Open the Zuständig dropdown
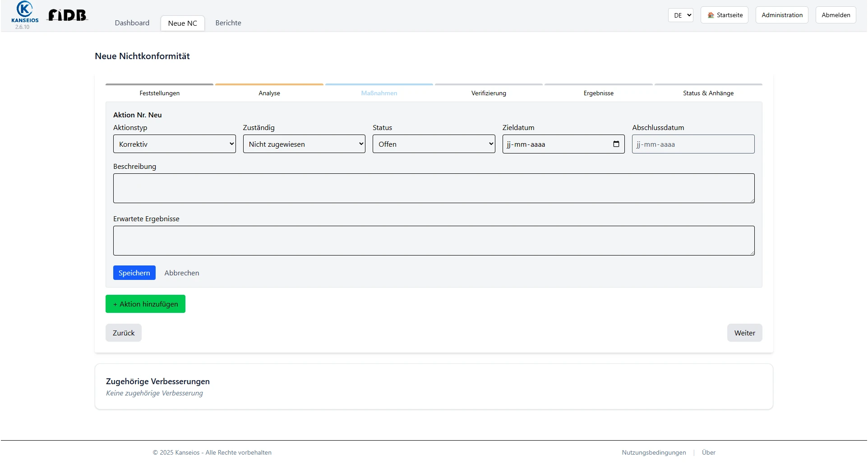Image resolution: width=868 pixels, height=465 pixels. tap(304, 144)
